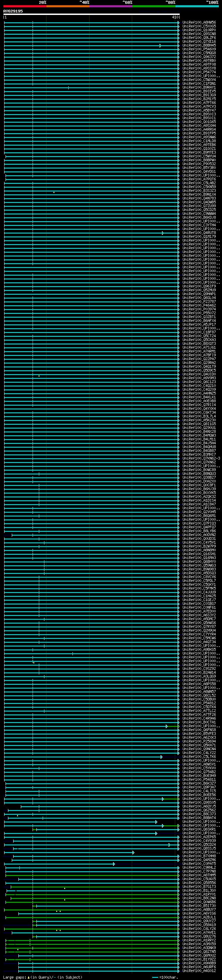The image size is (222, 980).
Task: Open hit UniRef100_A8HW56
Action: click(199, 23)
